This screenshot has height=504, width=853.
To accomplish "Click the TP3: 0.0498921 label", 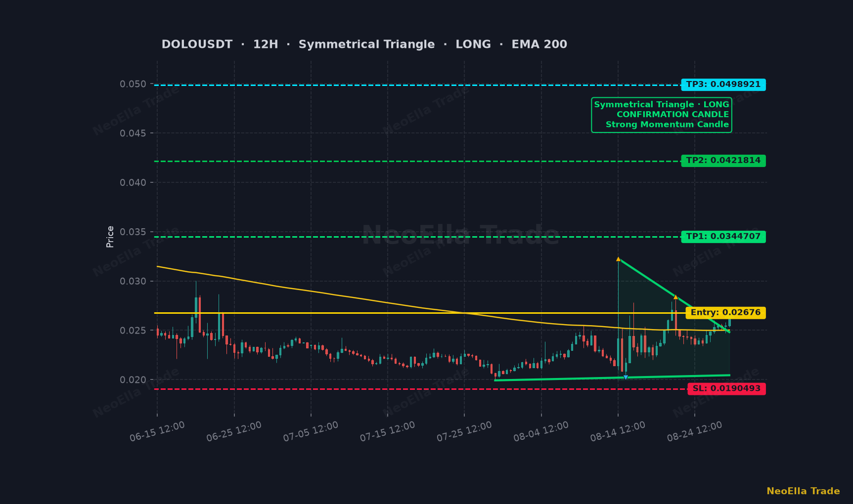I will (723, 84).
